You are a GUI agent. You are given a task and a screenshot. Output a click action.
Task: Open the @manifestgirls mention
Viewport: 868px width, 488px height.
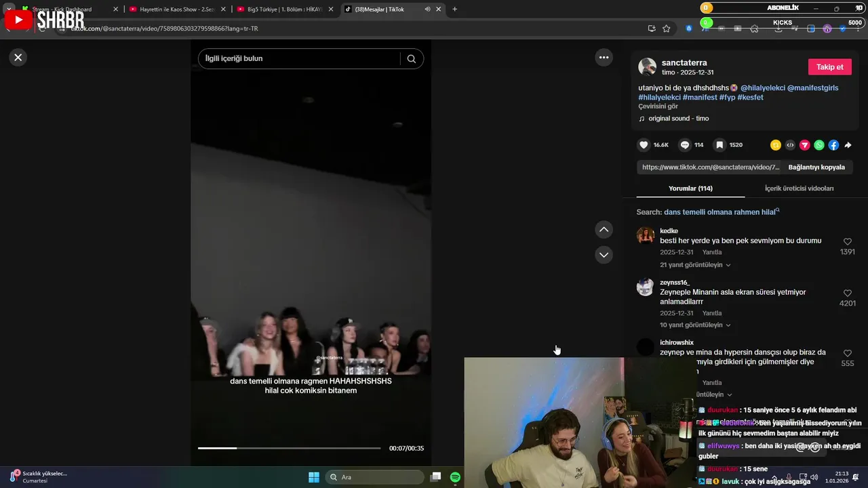[x=812, y=88]
